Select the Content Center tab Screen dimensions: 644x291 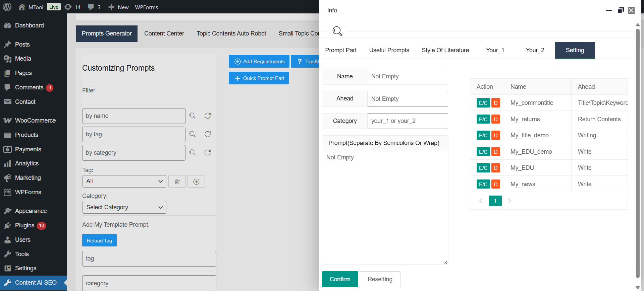164,33
